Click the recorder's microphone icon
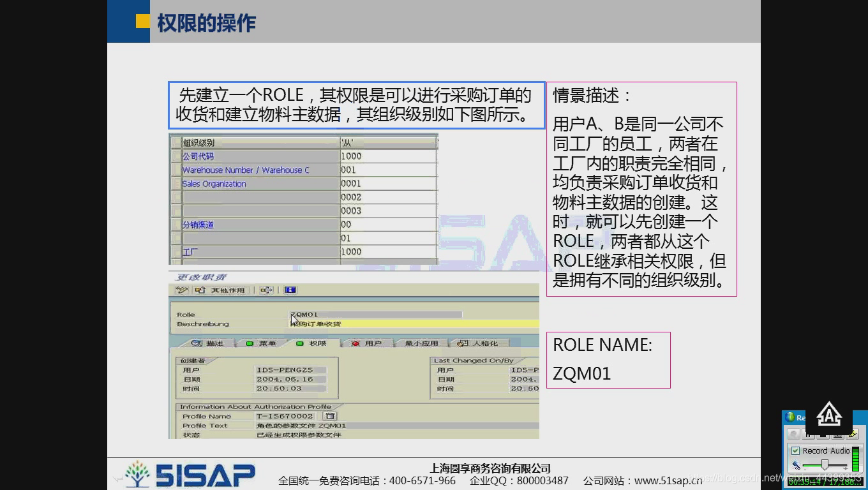 click(796, 466)
